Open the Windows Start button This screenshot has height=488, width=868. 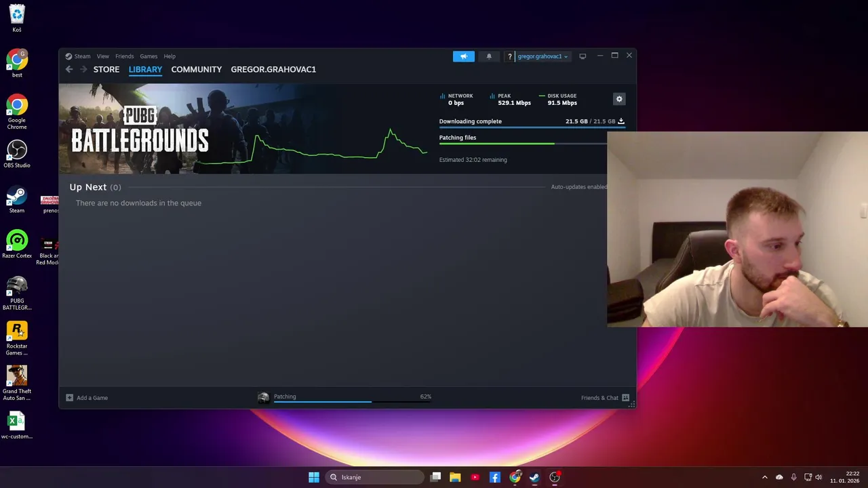tap(314, 477)
